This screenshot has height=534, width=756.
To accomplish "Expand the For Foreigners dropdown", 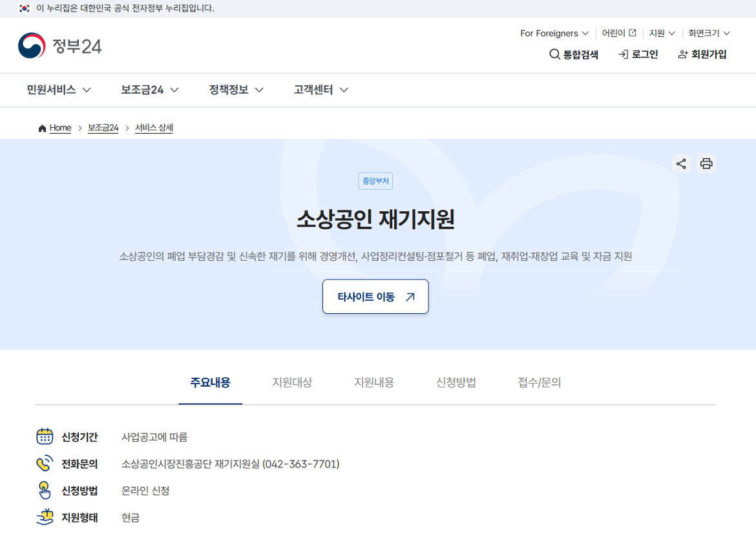I will [x=554, y=33].
